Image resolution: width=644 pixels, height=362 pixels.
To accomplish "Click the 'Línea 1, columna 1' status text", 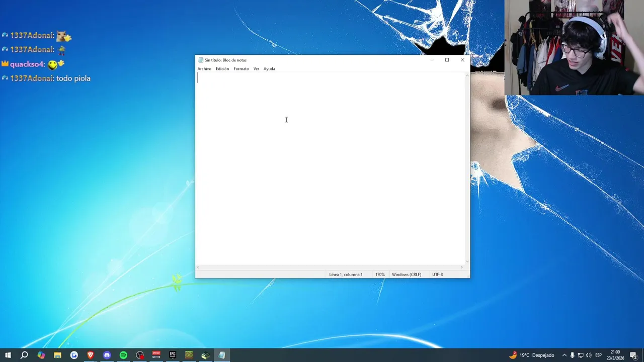I will point(346,275).
